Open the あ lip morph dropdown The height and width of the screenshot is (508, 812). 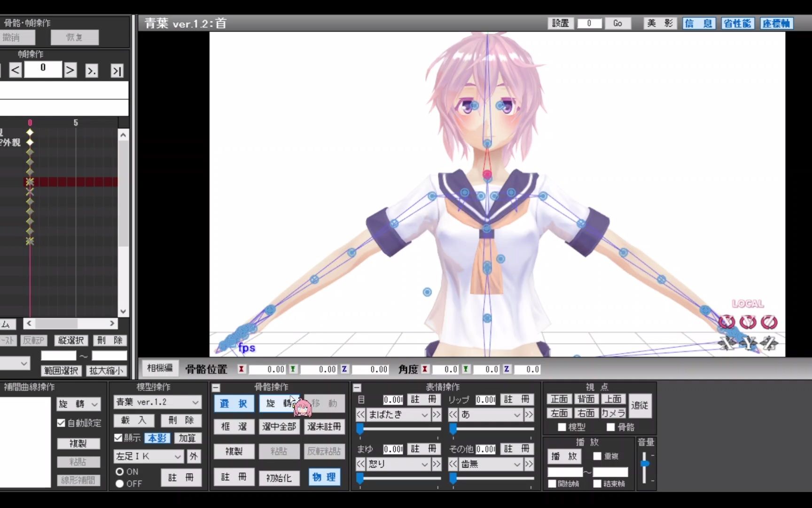[491, 414]
